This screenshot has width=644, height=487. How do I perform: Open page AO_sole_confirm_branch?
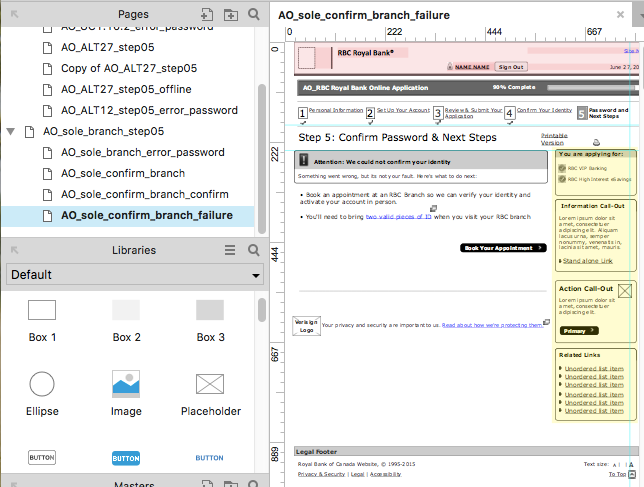click(123, 173)
